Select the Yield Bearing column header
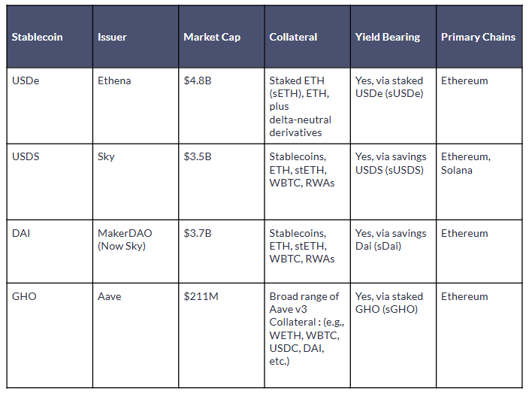Screen dimensions: 532x397 (x=387, y=37)
